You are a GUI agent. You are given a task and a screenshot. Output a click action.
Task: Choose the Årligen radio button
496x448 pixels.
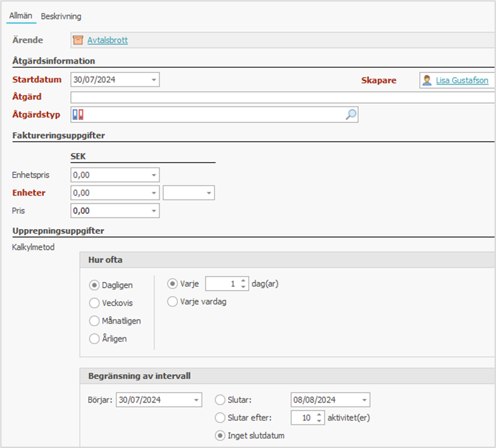click(x=94, y=339)
